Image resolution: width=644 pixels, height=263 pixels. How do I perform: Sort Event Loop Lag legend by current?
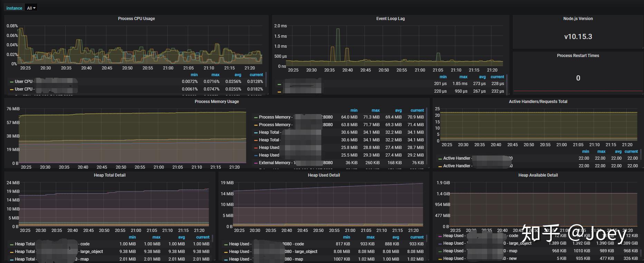[x=497, y=77]
